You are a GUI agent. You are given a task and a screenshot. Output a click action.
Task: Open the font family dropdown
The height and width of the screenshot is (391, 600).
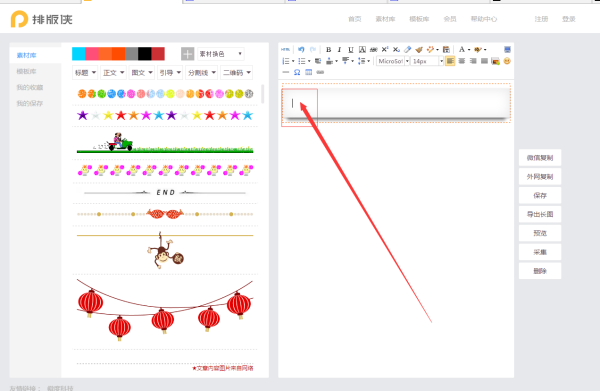pyautogui.click(x=393, y=61)
